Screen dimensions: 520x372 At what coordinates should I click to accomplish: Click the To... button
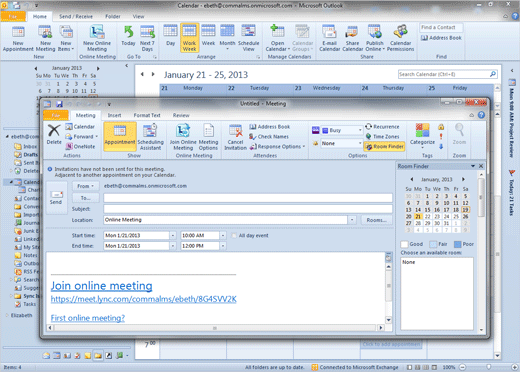[86, 198]
